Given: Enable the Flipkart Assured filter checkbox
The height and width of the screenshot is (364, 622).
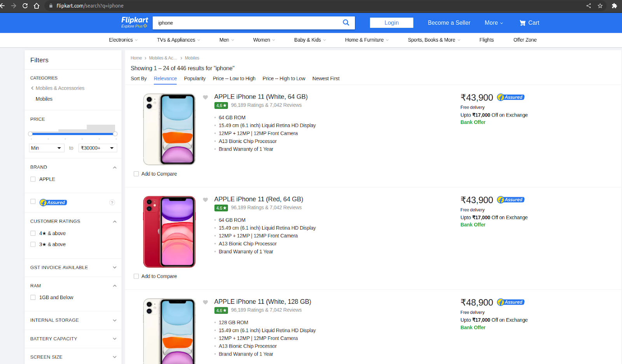Looking at the screenshot, I should [33, 202].
